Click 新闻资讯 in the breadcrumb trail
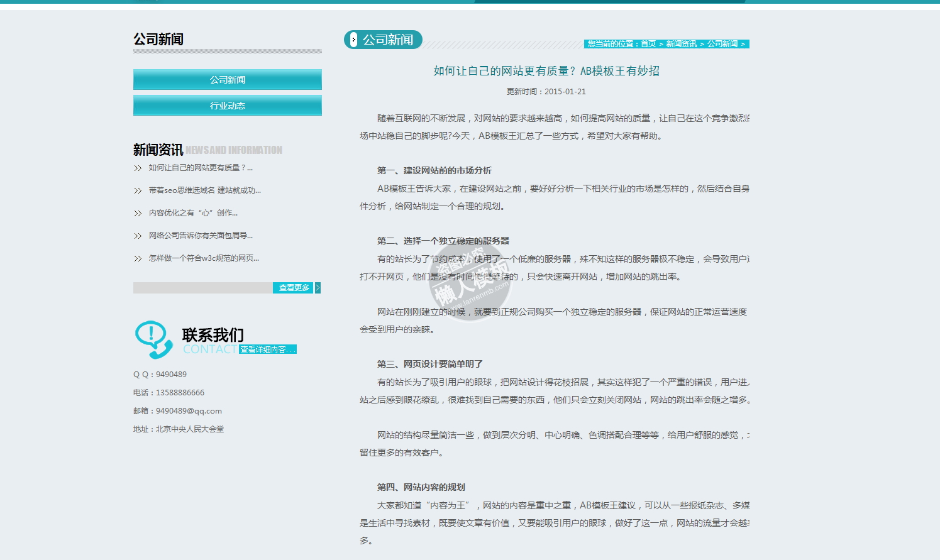940x560 pixels. point(681,44)
